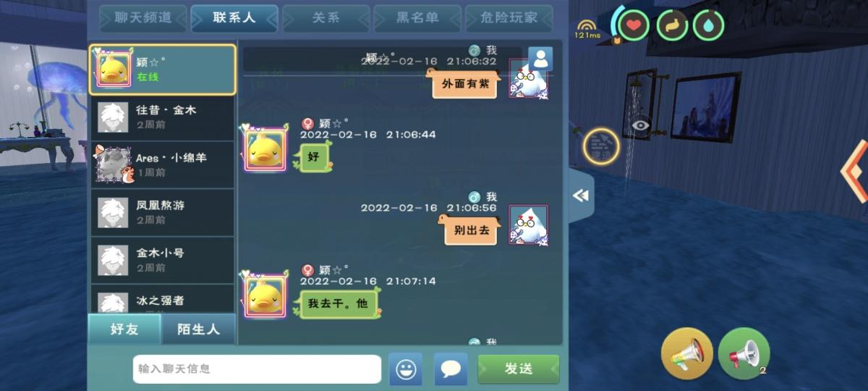Screen dimensions: 868x391
Task: Tap the yellow megaphone broadcast icon
Action: click(x=687, y=353)
